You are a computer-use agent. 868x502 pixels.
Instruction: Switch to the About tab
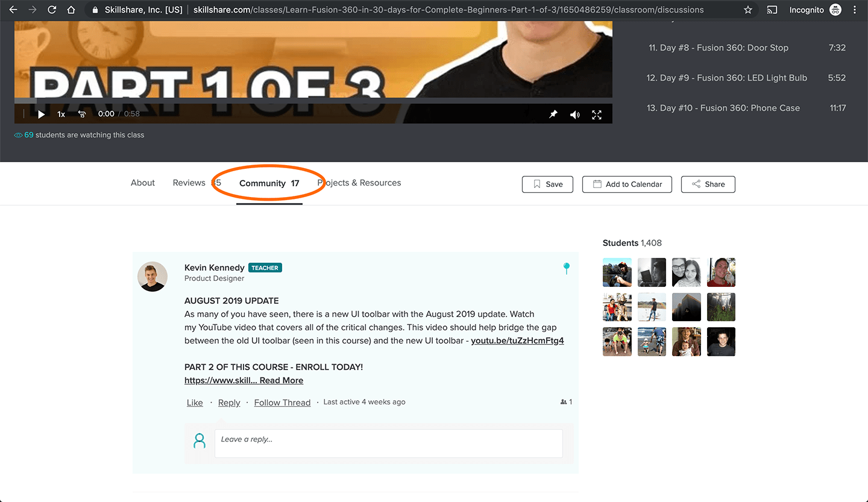143,183
